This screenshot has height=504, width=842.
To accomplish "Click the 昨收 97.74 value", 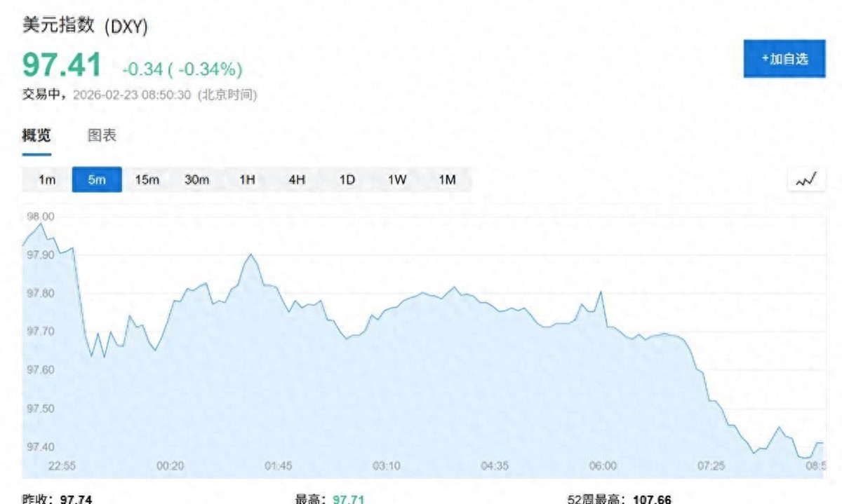I will click(76, 499).
